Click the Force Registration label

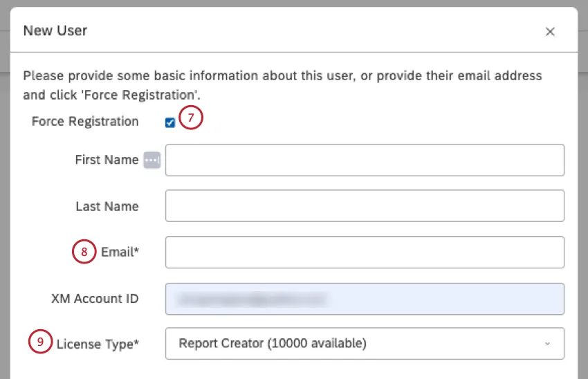[x=85, y=122]
